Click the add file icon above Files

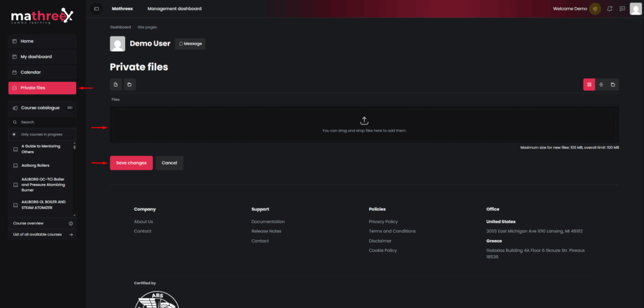pyautogui.click(x=116, y=84)
